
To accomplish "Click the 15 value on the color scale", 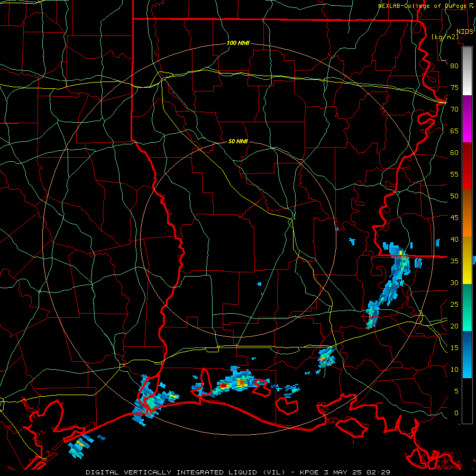I will coord(454,348).
